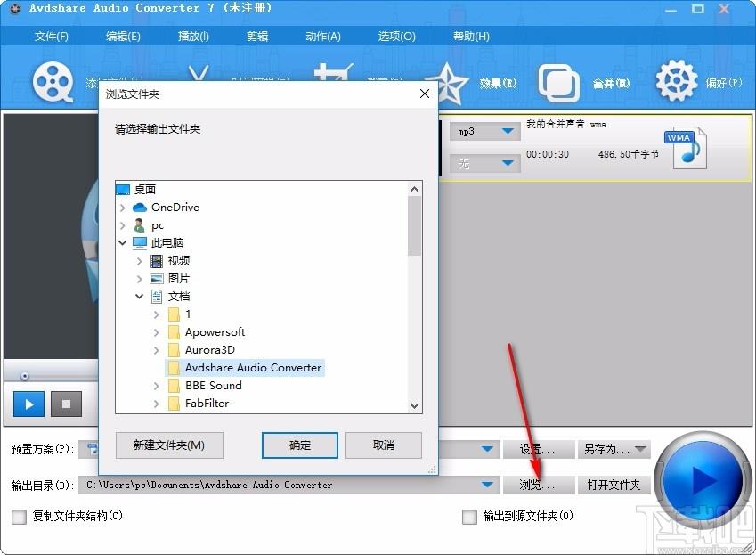Click the folder icon next to Apowersoft
This screenshot has width=756, height=555.
click(174, 332)
